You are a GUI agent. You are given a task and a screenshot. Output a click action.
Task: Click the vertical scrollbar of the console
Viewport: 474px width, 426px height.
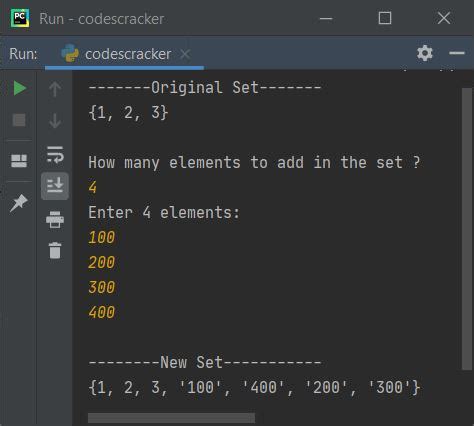pos(467,229)
